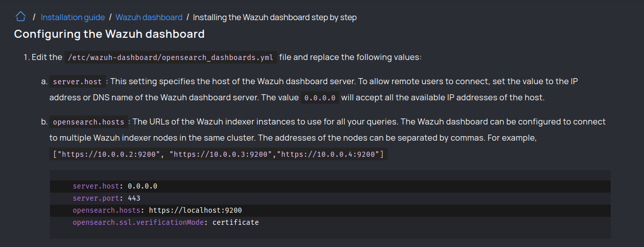
Task: Click the 'server.port: 443' code line
Action: pyautogui.click(x=330, y=198)
